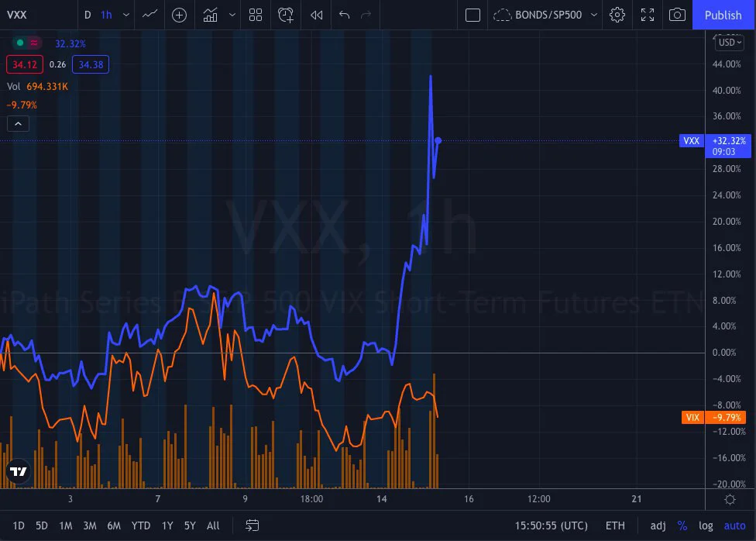
Task: Undo the last chart action
Action: [x=344, y=15]
